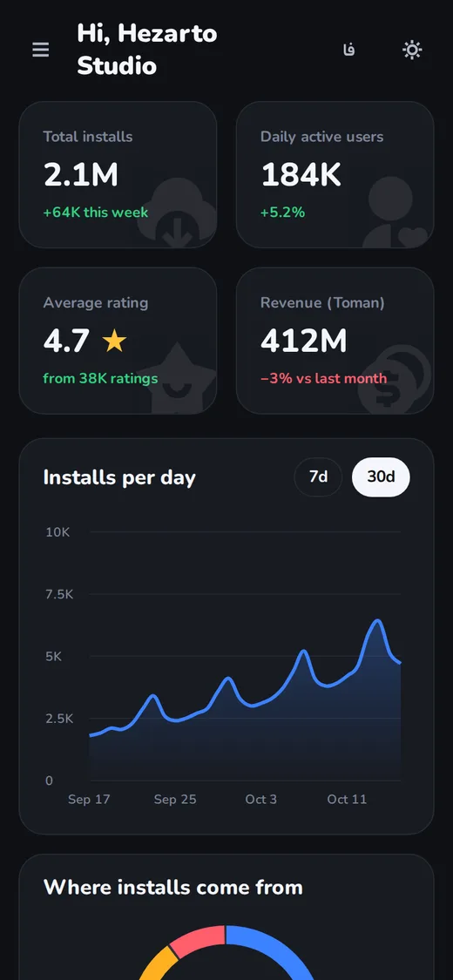Click 'Hi, Hezarto Studio' greeting
This screenshot has height=980, width=453.
[147, 50]
